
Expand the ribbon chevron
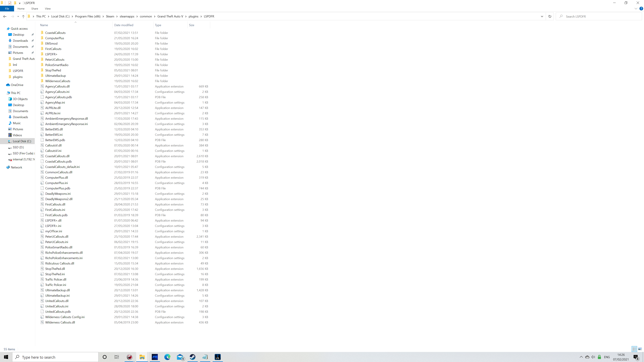(x=636, y=9)
